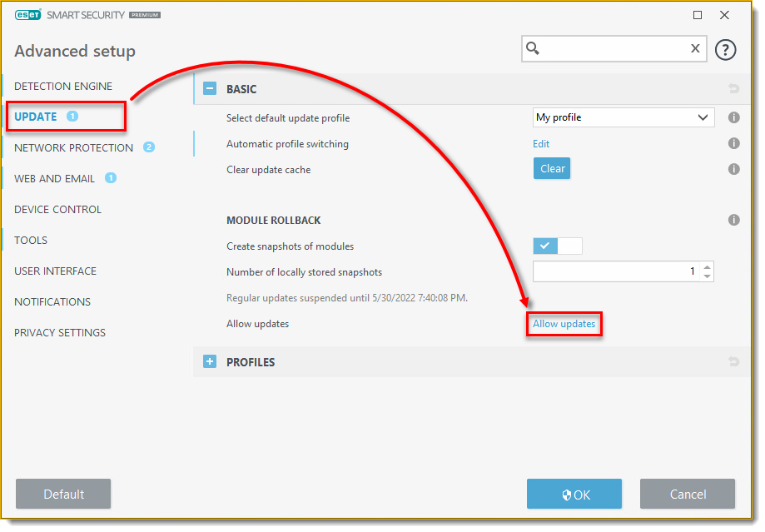Open Network Protection settings category
This screenshot has width=765, height=532.
(x=73, y=148)
